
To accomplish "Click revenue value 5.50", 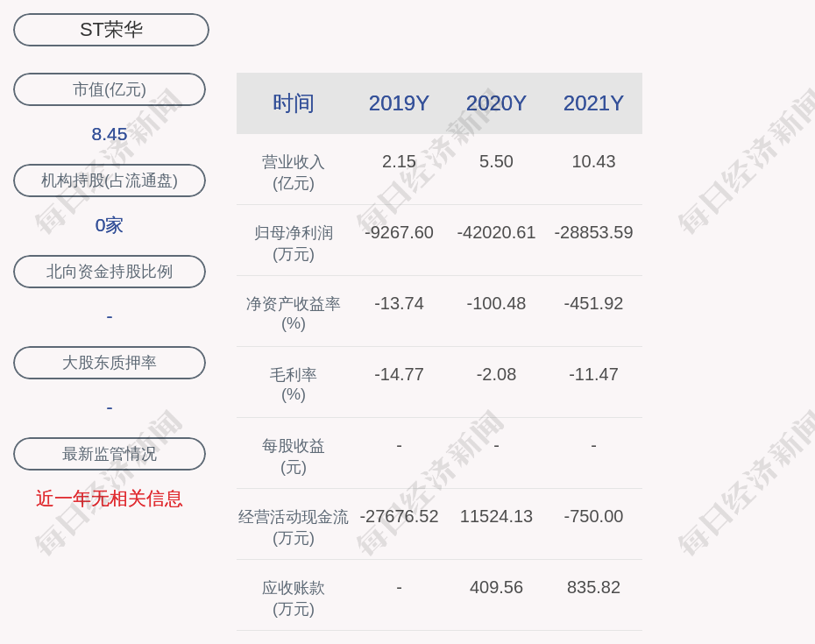I will pyautogui.click(x=496, y=161).
